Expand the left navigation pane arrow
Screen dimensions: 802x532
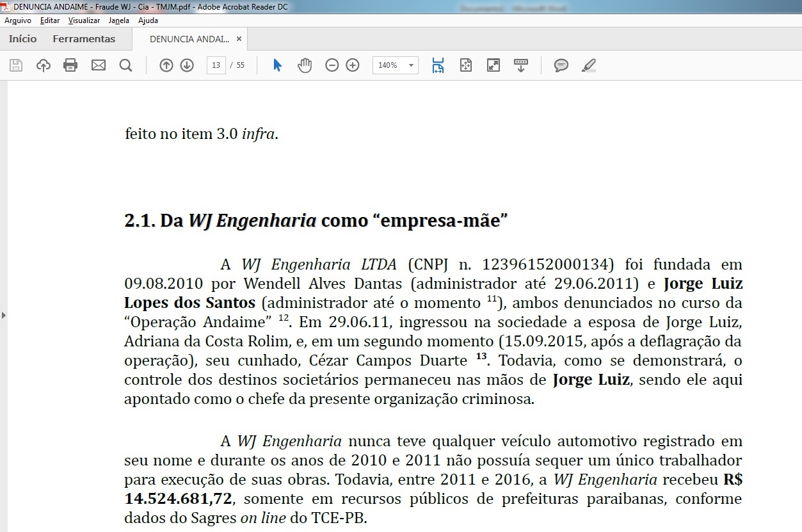coord(4,315)
